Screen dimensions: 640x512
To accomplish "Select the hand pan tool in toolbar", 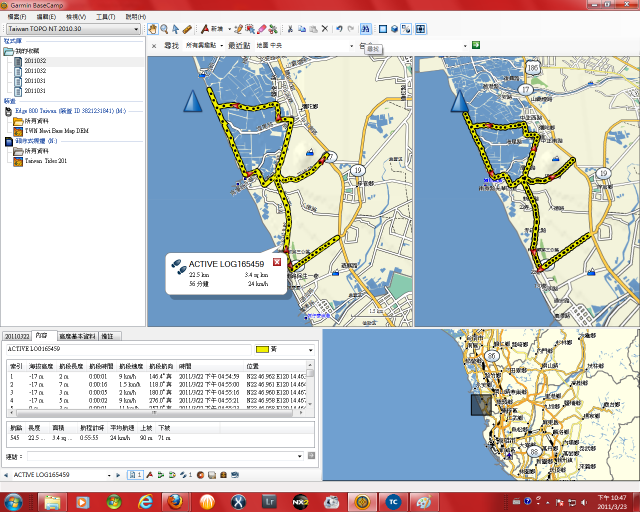I will point(153,29).
